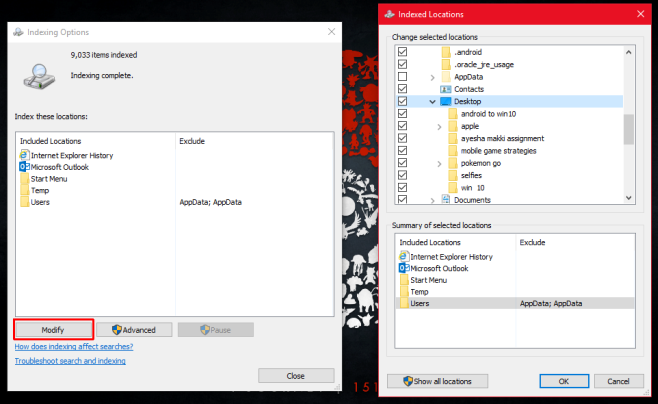Click the 'Included Locations' header in Indexing Options
The width and height of the screenshot is (658, 404).
tap(50, 141)
